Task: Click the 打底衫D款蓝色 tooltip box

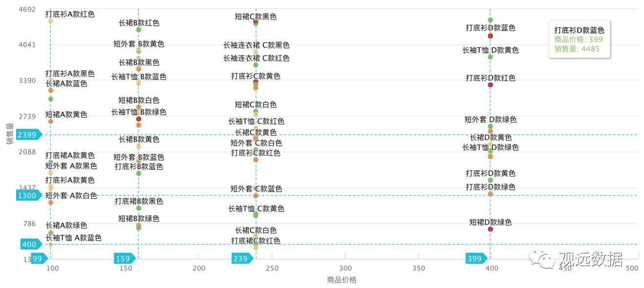Action: [x=579, y=39]
